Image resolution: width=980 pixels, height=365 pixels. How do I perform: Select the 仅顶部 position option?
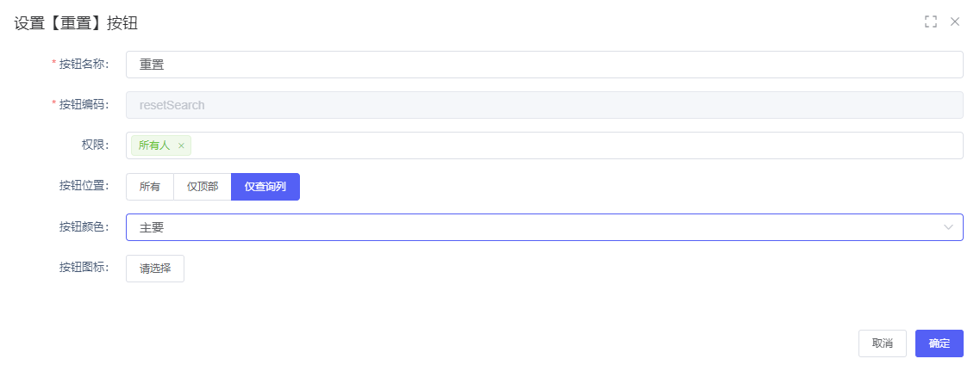pyautogui.click(x=203, y=187)
